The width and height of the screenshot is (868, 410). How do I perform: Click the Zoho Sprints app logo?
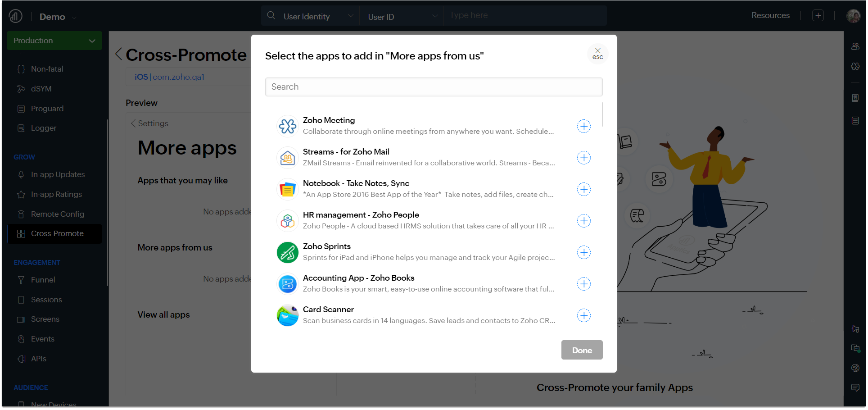[288, 252]
